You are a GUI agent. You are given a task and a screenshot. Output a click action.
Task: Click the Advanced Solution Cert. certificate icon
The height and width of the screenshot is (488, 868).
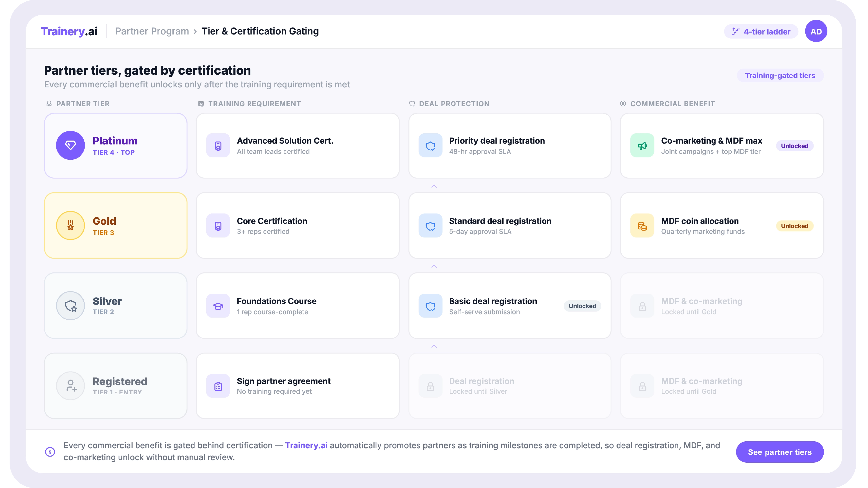pos(218,146)
